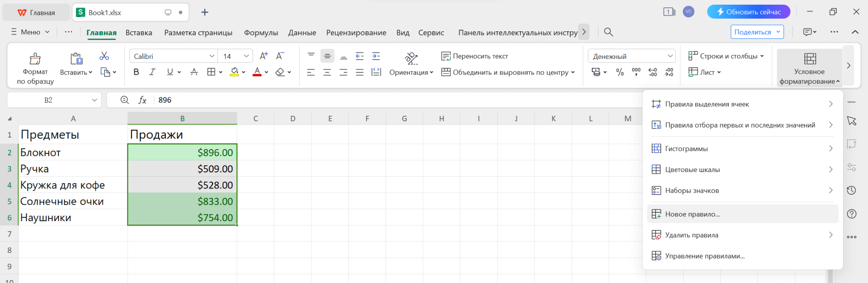Click cell A4 with Кружка для кофе

tap(73, 185)
